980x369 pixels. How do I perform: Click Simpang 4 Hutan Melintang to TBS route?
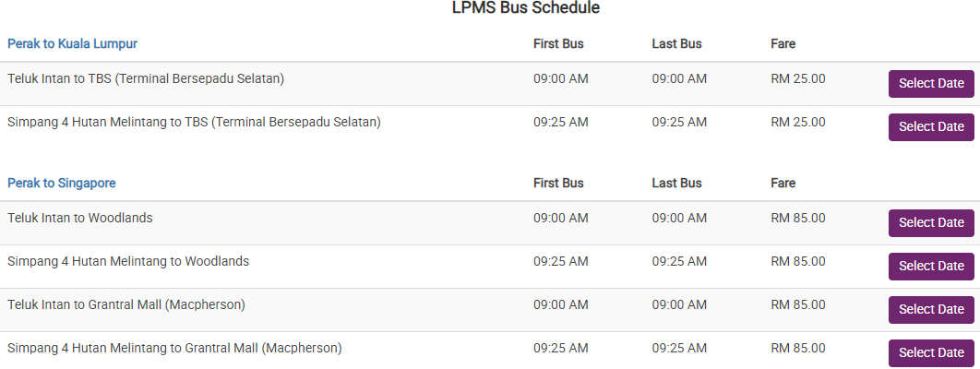[194, 122]
